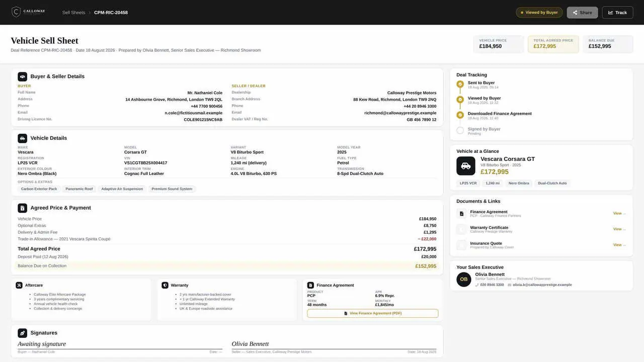Image resolution: width=644 pixels, height=362 pixels.
Task: Click the Finance Agreement document icon in Documents & Links
Action: (x=461, y=214)
